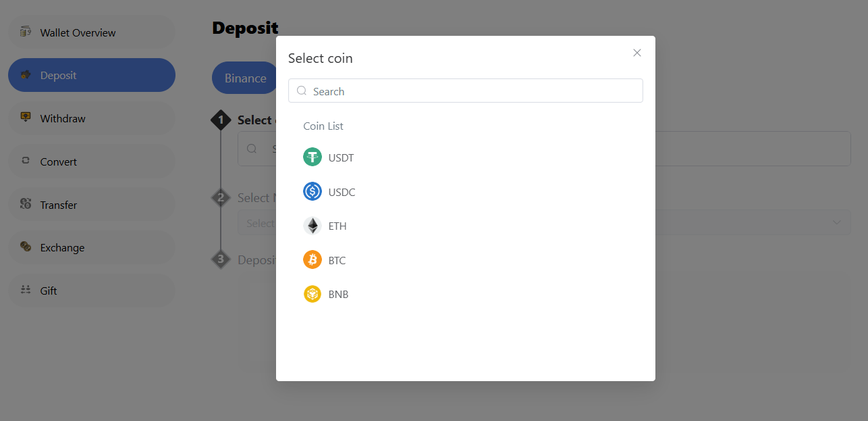This screenshot has width=868, height=421.
Task: Choose ETH from the coin list
Action: coord(337,226)
